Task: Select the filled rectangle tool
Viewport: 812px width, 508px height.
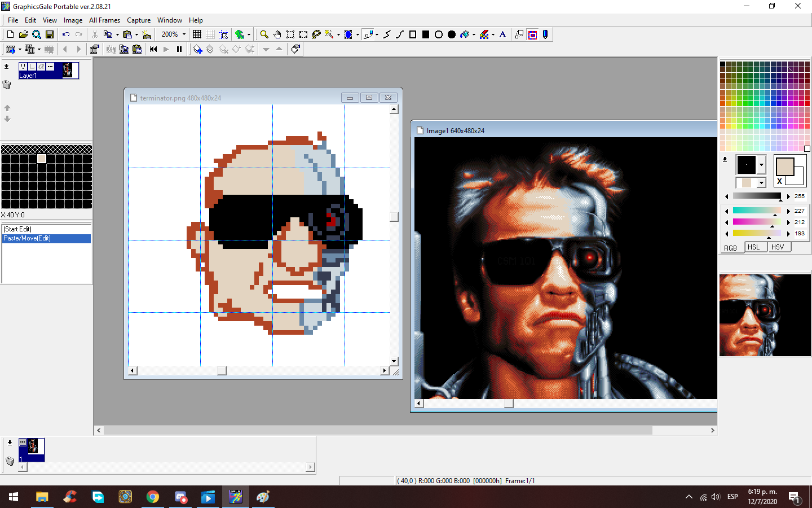Action: [x=426, y=34]
